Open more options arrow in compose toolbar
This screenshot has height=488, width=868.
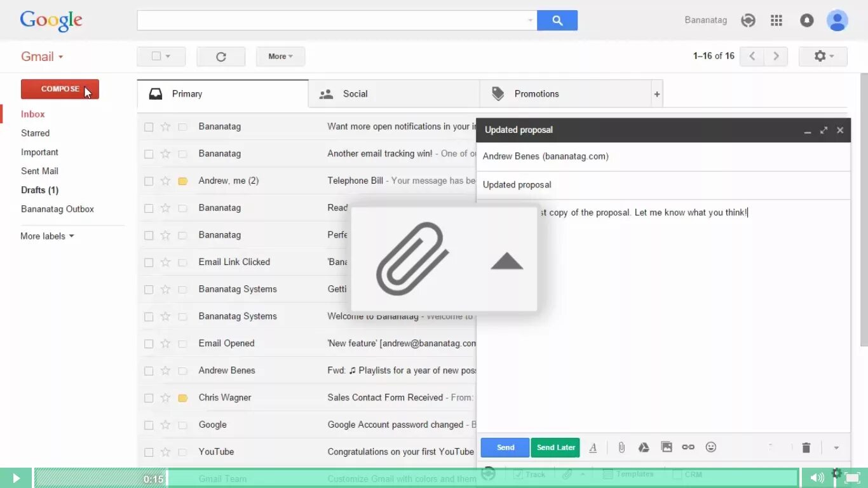(836, 448)
